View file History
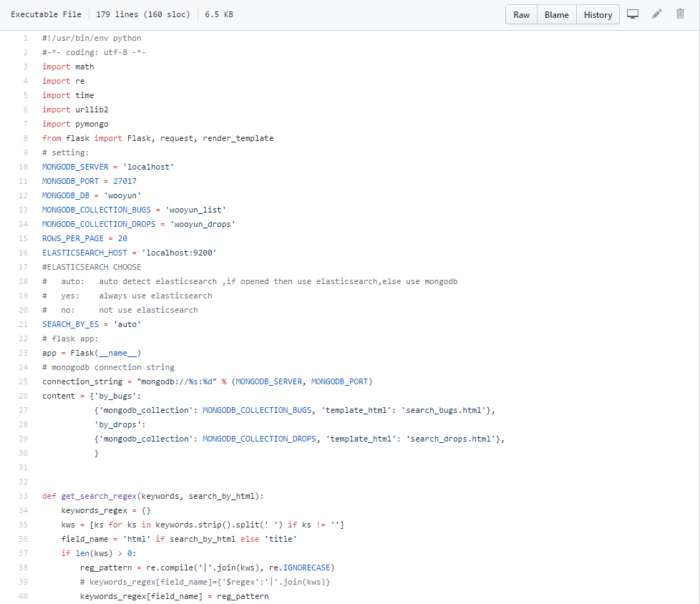The height and width of the screenshot is (604, 700). pos(598,15)
